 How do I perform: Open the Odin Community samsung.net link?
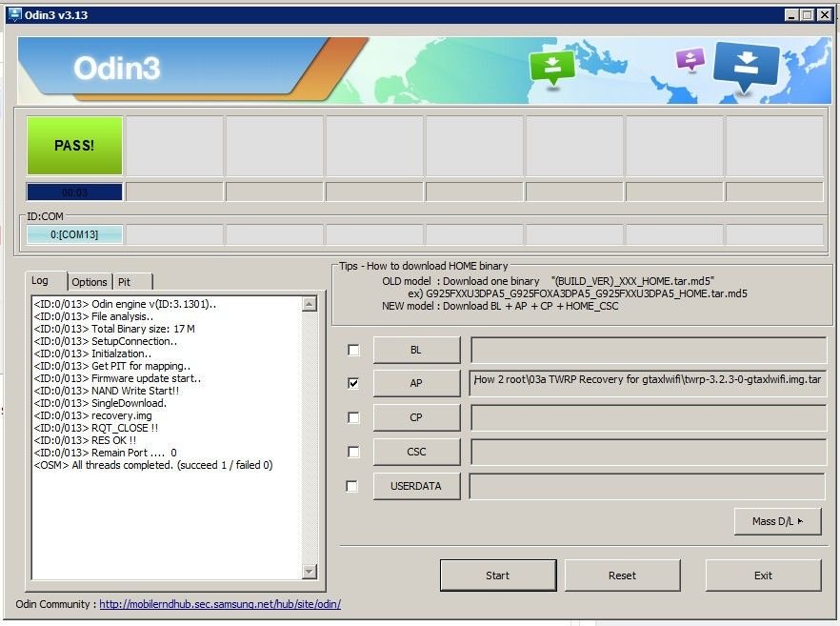pos(220,604)
